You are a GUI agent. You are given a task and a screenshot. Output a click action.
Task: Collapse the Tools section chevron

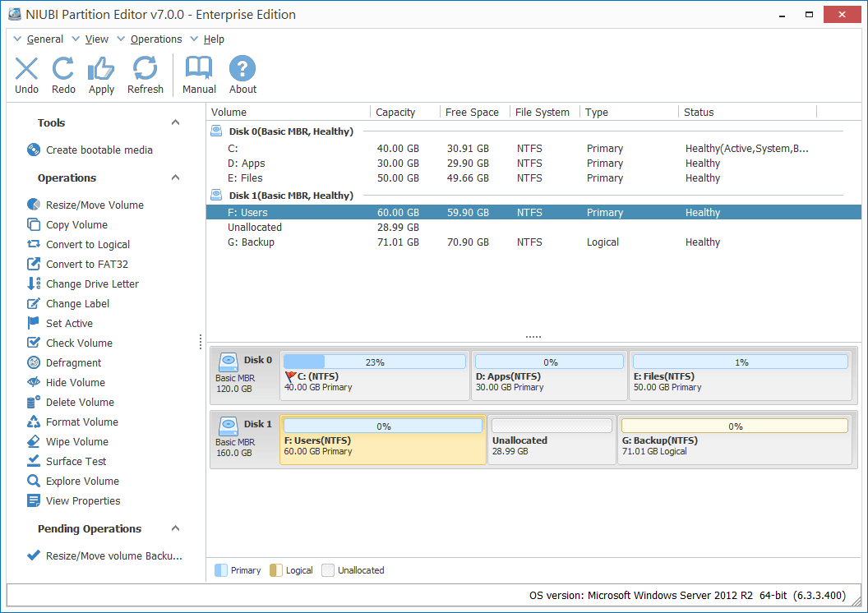click(175, 122)
